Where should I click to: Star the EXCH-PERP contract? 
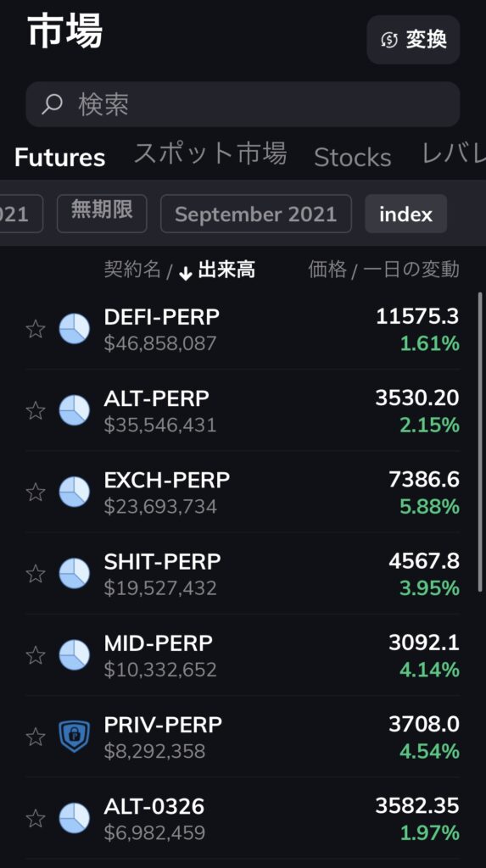(x=36, y=492)
